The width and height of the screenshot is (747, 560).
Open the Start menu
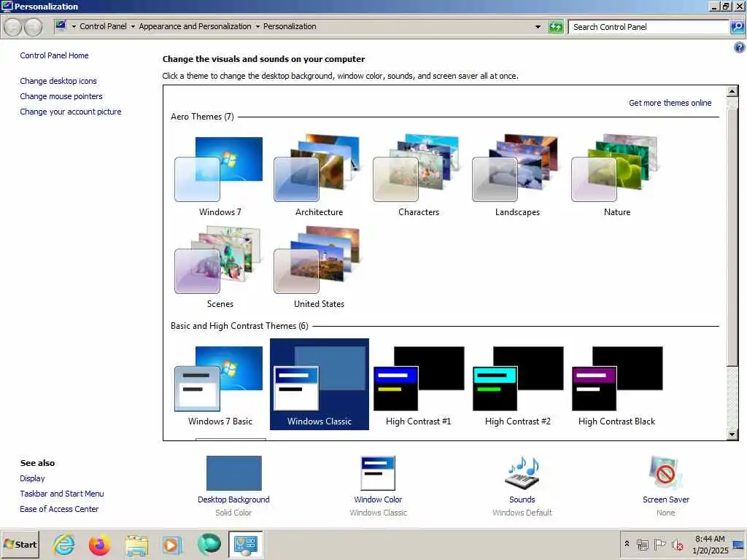click(x=20, y=544)
